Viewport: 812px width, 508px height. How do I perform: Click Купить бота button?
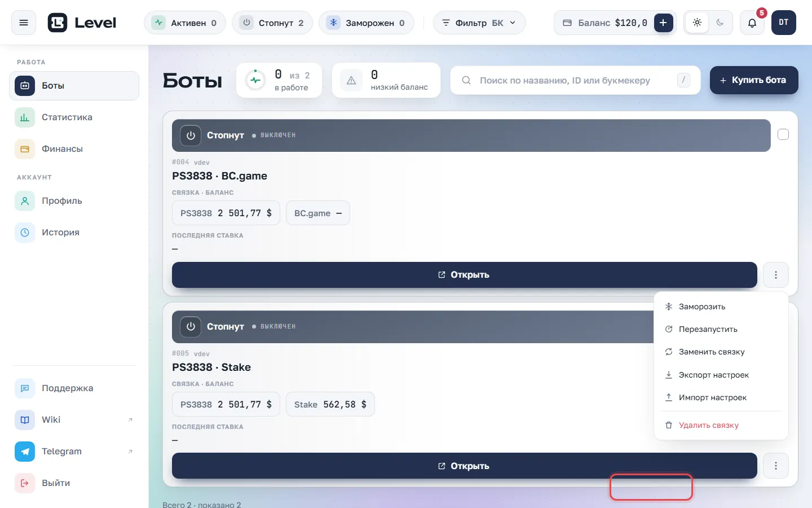[754, 80]
